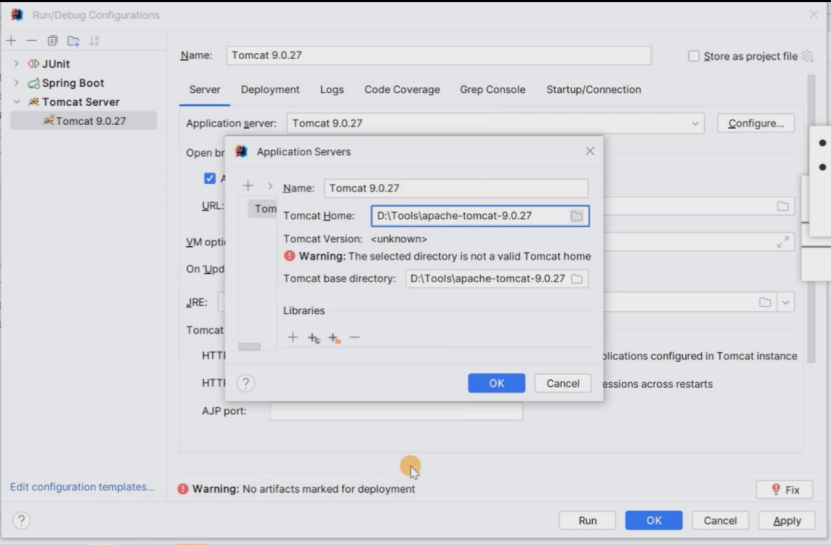Open the Startup/Connection tab
Image resolution: width=831 pixels, height=545 pixels.
[594, 90]
